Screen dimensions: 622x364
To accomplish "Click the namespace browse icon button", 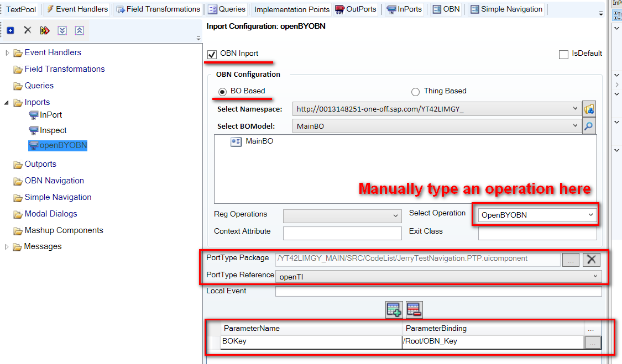I will pos(589,109).
